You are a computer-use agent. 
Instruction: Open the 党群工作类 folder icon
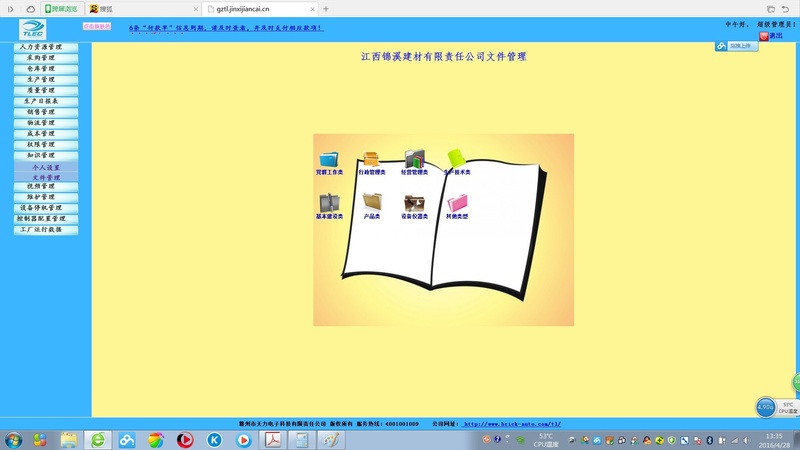pyautogui.click(x=329, y=159)
